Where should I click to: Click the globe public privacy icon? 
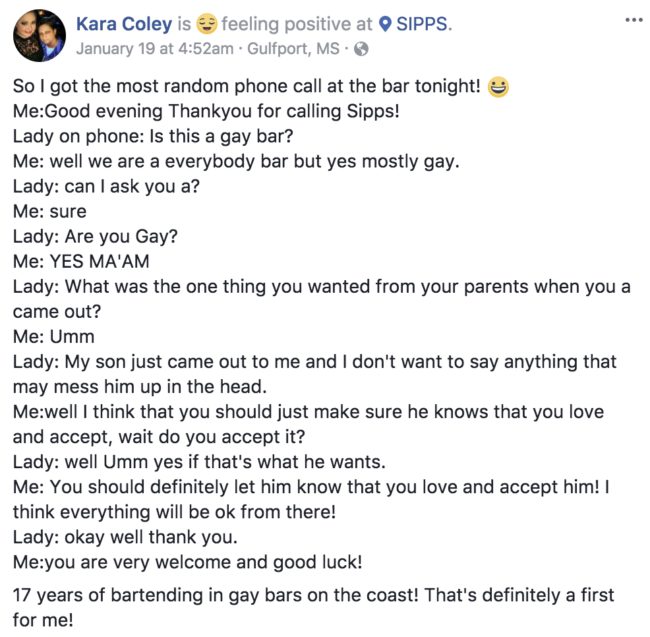point(361,48)
